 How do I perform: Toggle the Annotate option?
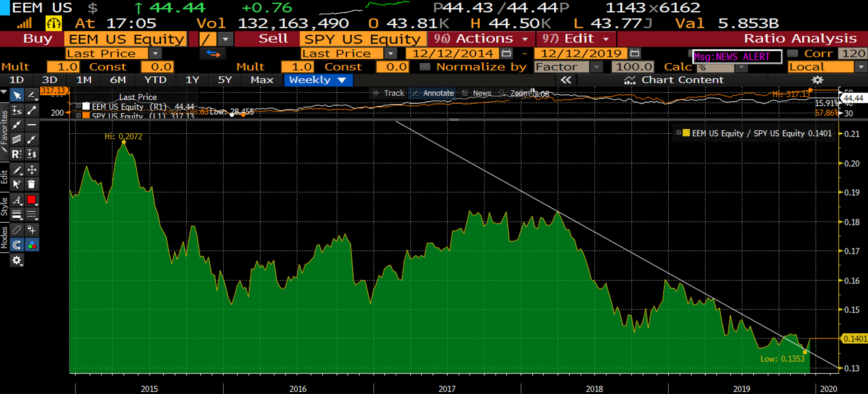tap(433, 93)
